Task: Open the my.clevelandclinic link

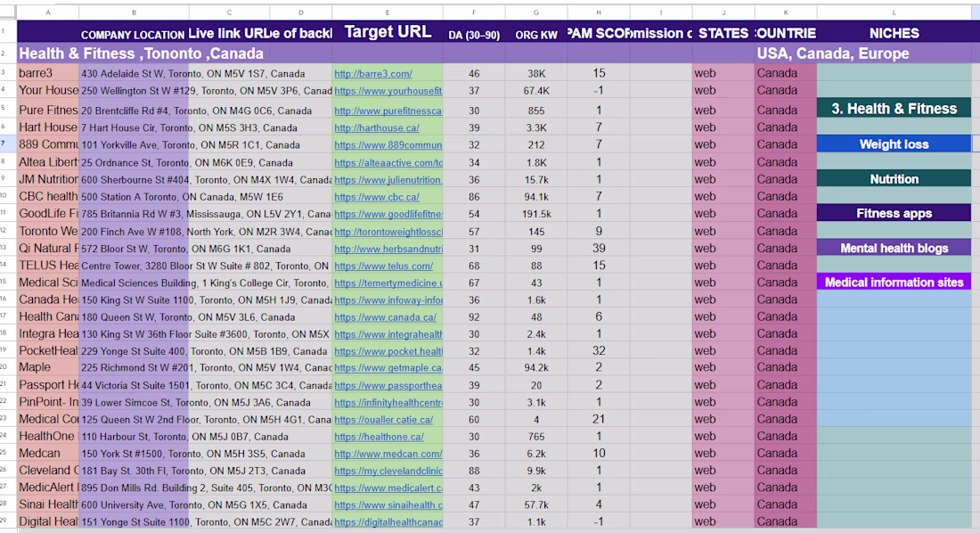Action: coord(388,471)
